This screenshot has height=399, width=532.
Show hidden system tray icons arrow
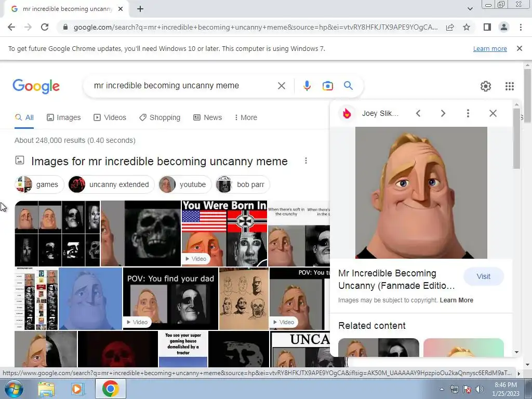pos(442,389)
